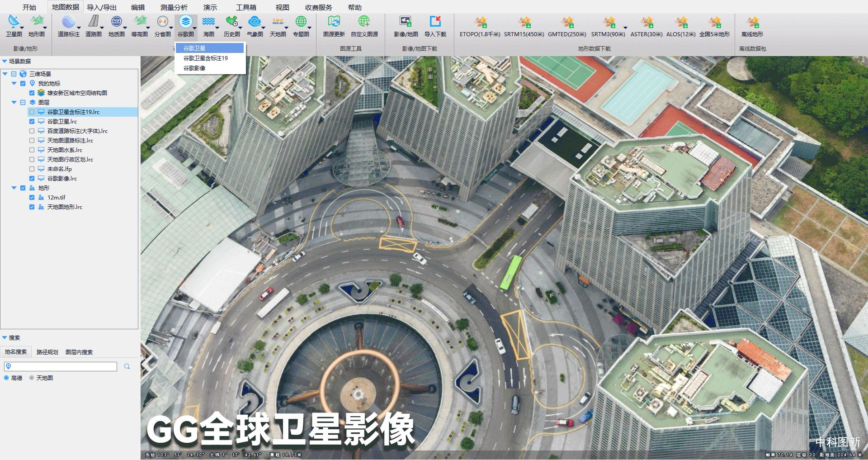The height and width of the screenshot is (460, 868).
Task: Click the 等高图 contour map icon
Action: pyautogui.click(x=140, y=22)
